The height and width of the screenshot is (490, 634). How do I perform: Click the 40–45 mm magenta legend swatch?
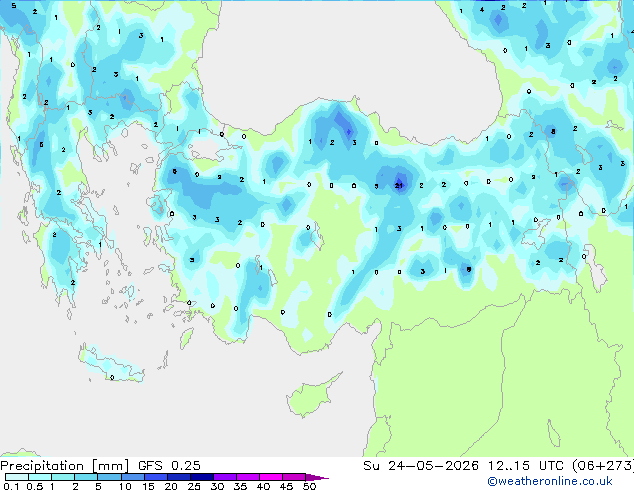(x=271, y=477)
